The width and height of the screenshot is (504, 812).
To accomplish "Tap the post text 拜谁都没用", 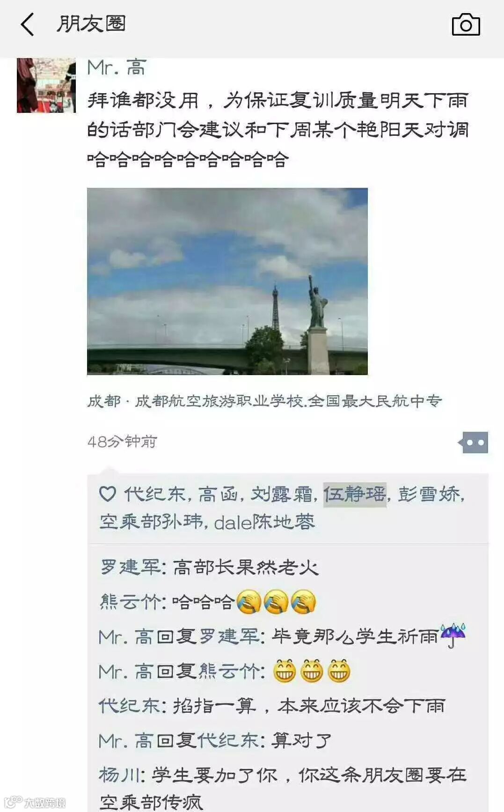I will click(143, 101).
